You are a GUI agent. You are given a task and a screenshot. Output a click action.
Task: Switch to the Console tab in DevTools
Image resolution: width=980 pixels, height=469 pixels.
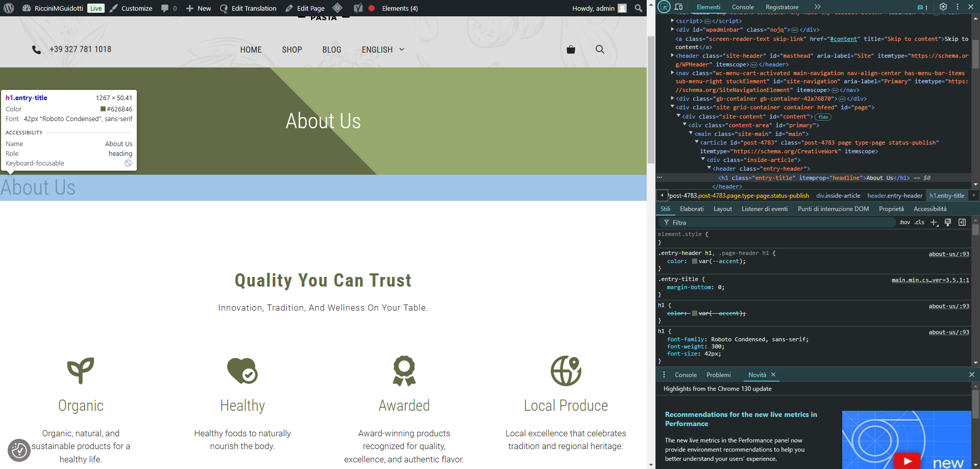pyautogui.click(x=743, y=7)
